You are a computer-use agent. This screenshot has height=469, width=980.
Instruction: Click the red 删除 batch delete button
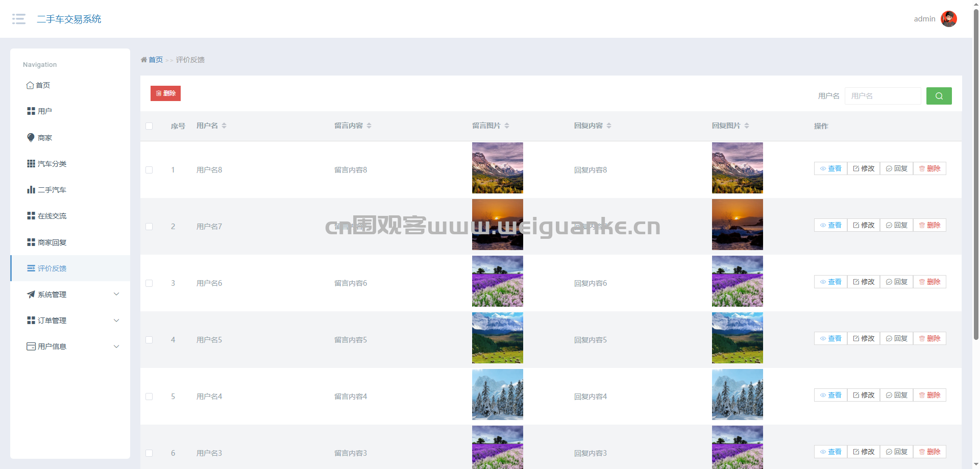pos(165,93)
